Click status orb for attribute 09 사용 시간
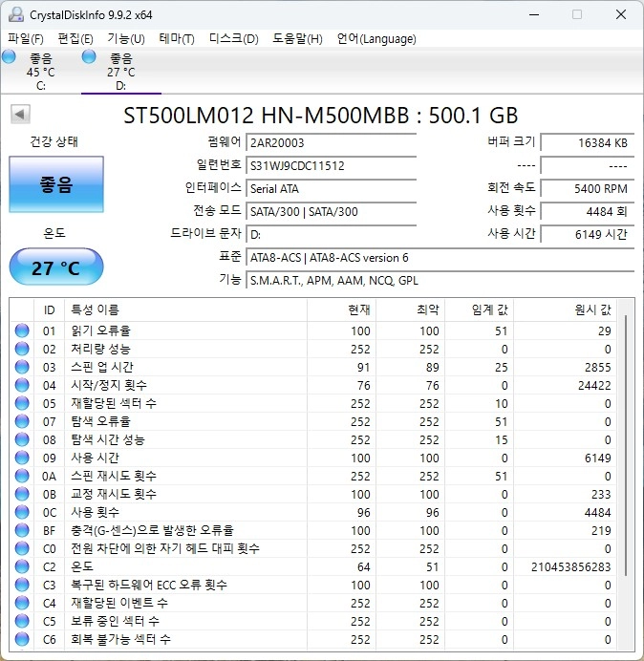Viewport: 644px width, 661px height. coord(22,458)
